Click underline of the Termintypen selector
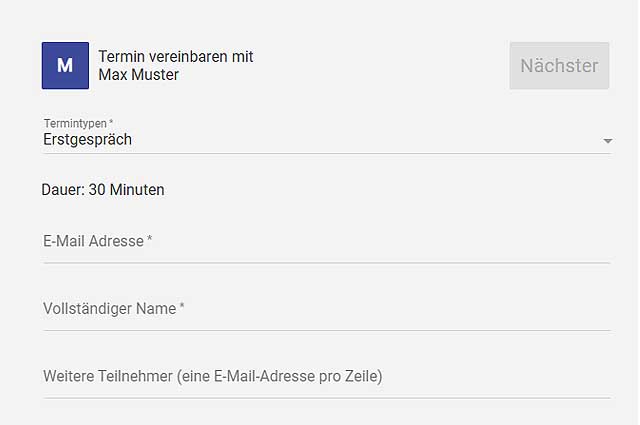Screen dimensions: 640x425 327,154
